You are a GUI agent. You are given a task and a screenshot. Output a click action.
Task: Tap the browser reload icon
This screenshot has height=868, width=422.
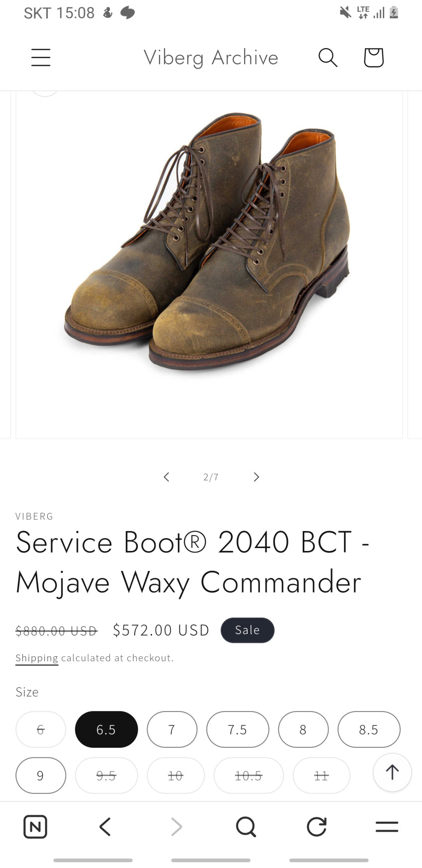(317, 827)
